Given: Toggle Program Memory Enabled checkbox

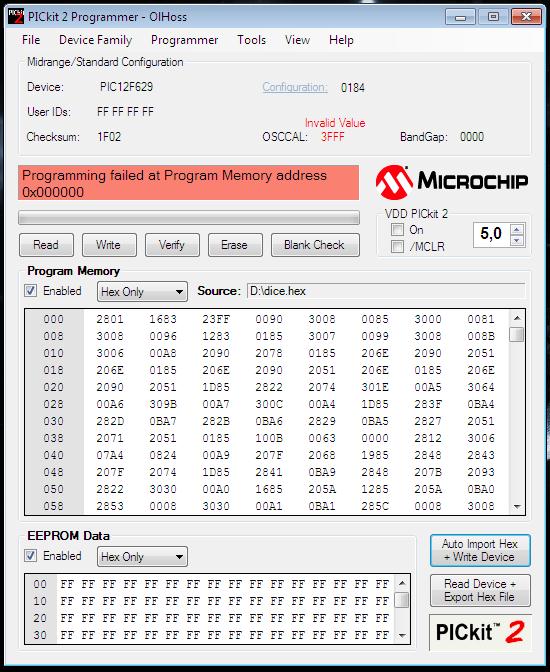Looking at the screenshot, I should 30,291.
